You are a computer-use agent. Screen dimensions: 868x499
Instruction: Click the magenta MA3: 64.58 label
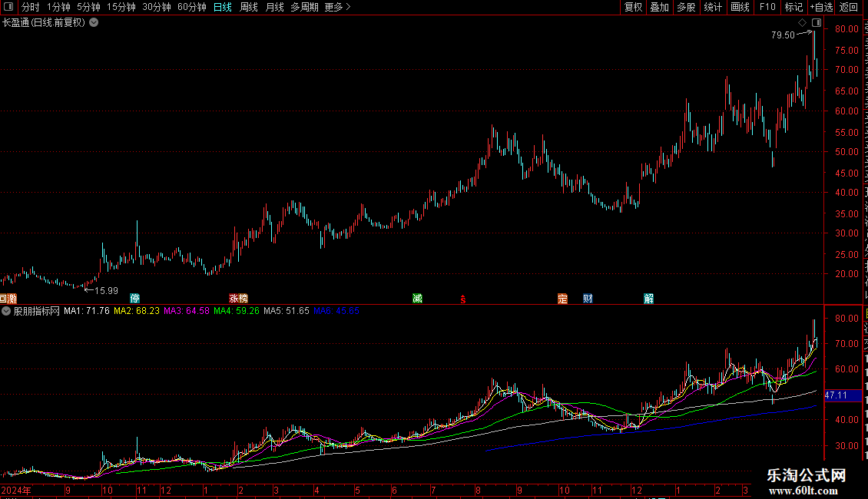pos(187,311)
